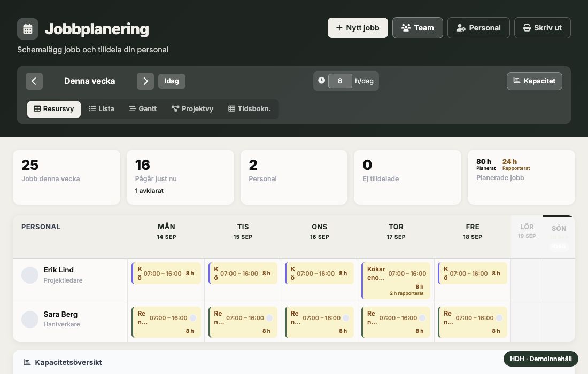This screenshot has height=374, width=588.
Task: Open Sara Berg's Thursday job block
Action: click(396, 322)
